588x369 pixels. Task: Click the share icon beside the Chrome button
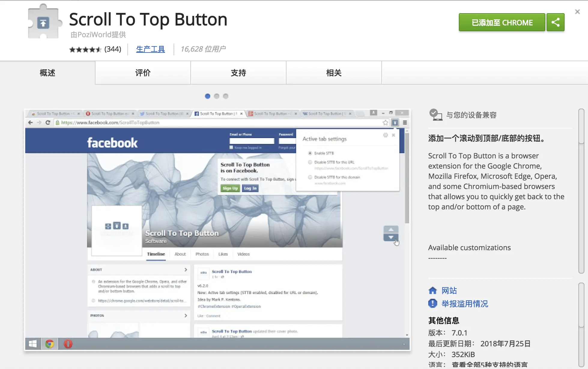pos(555,22)
